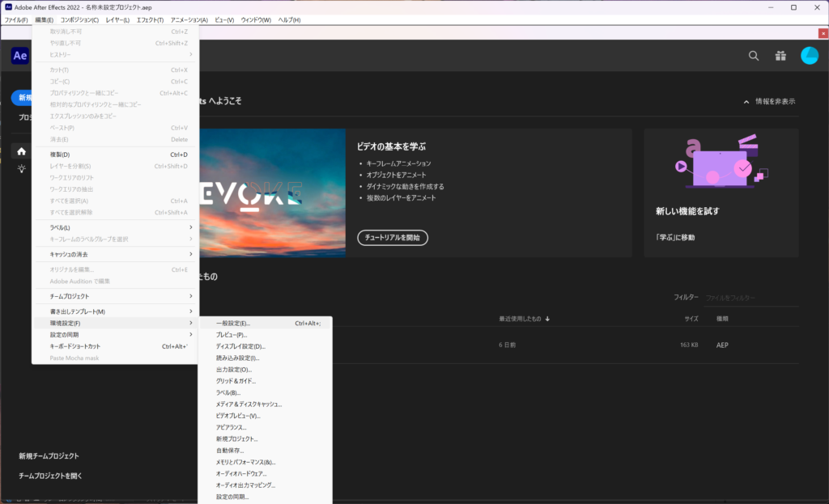Open オーディオハードウェア... preferences

(x=266, y=474)
